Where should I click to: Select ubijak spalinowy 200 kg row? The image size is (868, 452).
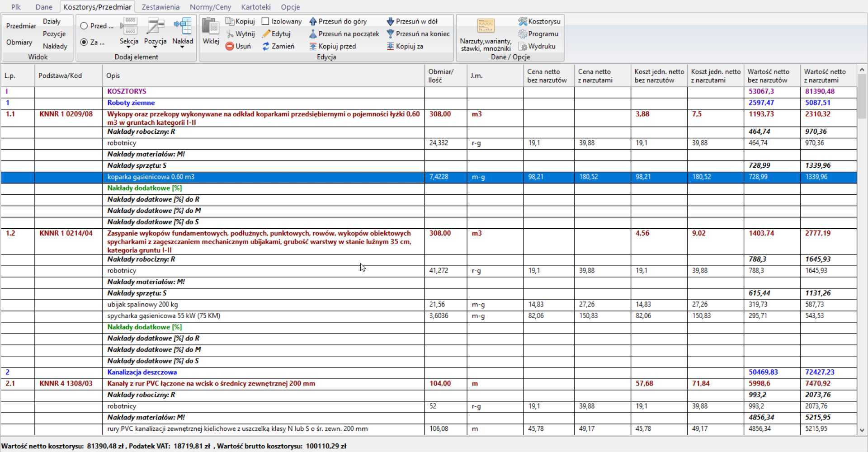[x=429, y=304]
